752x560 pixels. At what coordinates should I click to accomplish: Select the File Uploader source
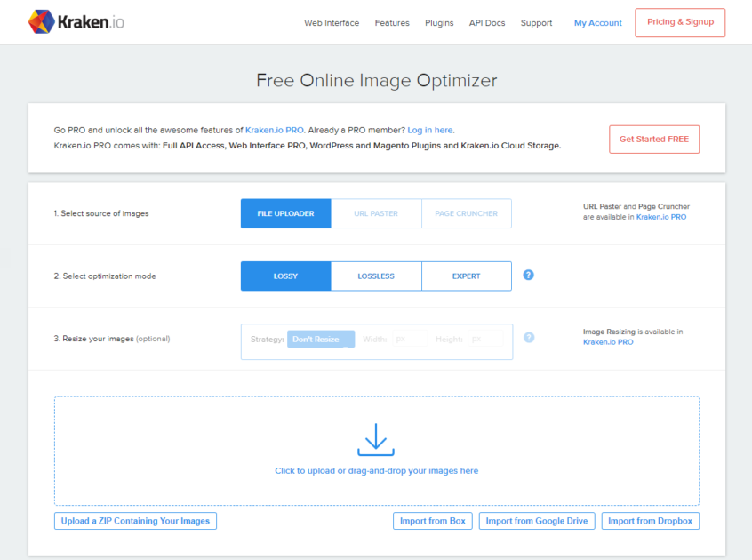click(x=285, y=213)
